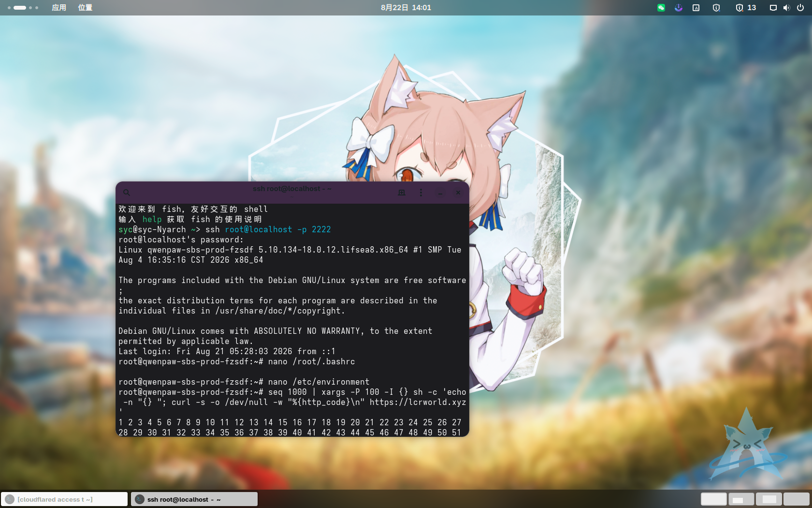Click the 'ABSOLUTELY NO WARRANTY' text
The image size is (812, 508).
307,331
